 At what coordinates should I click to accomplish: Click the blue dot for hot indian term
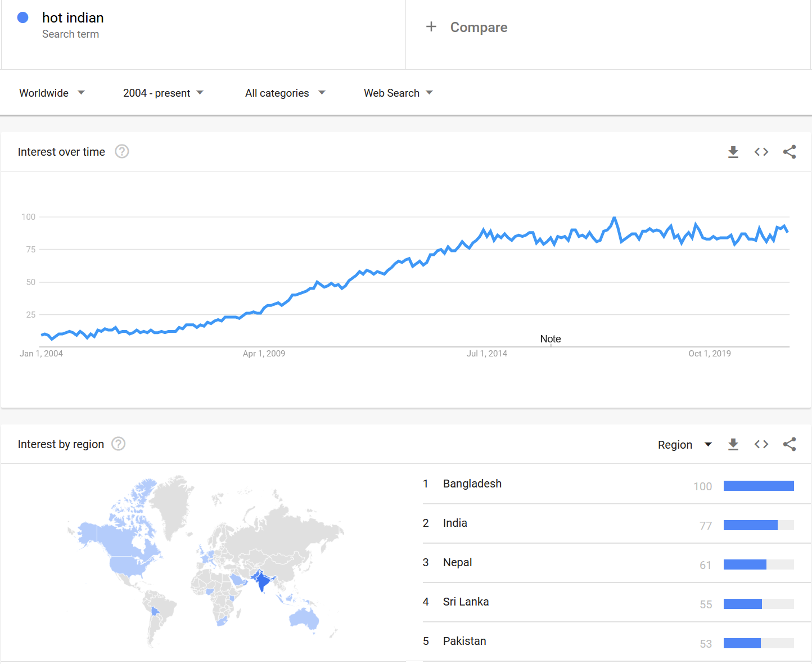[x=23, y=17]
